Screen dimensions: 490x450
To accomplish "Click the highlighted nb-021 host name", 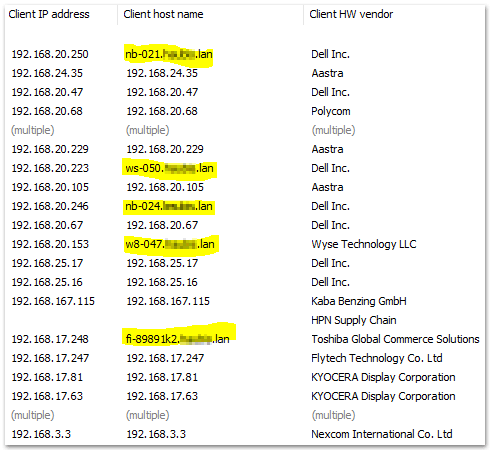I will (x=169, y=54).
